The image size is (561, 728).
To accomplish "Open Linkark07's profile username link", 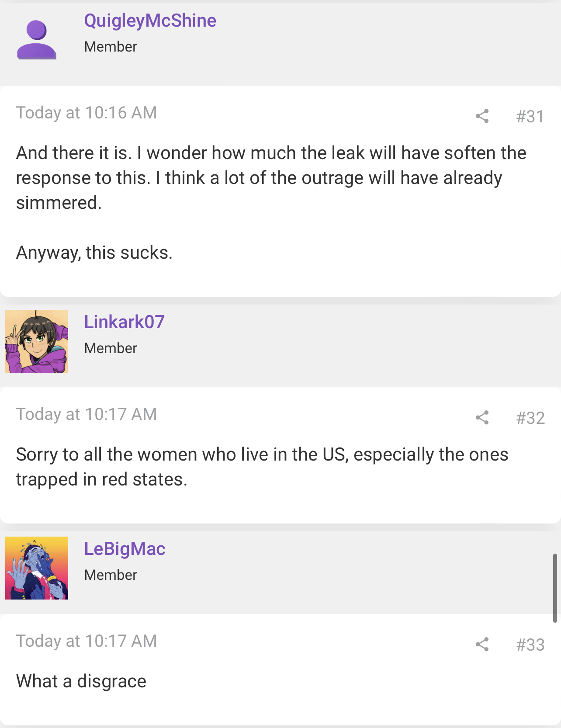I will [124, 322].
